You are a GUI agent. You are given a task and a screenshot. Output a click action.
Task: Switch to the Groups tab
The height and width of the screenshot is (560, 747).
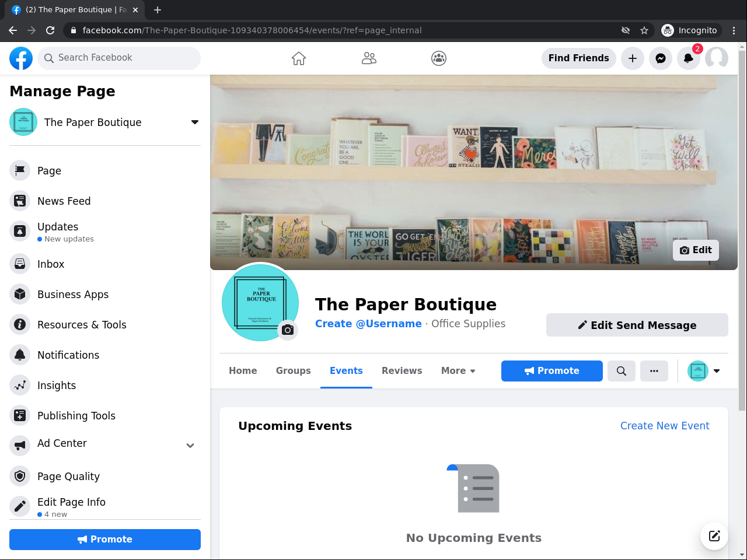[x=294, y=371]
